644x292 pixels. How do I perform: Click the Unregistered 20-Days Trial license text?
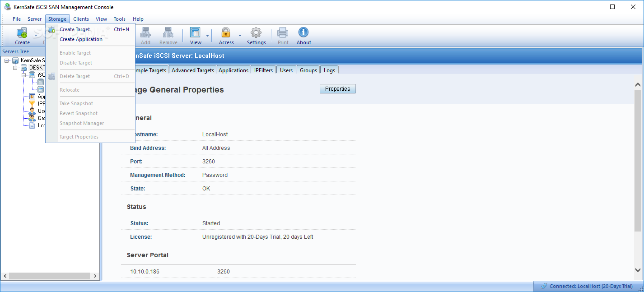tap(257, 236)
